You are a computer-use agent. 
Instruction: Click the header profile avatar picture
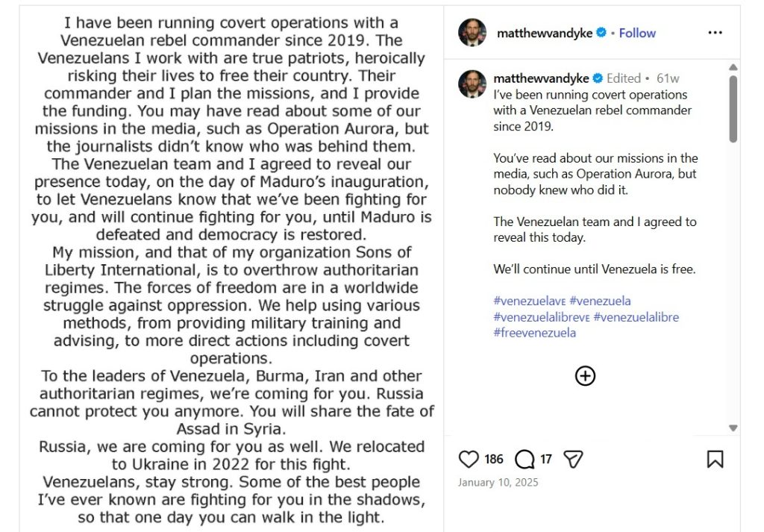click(x=472, y=33)
